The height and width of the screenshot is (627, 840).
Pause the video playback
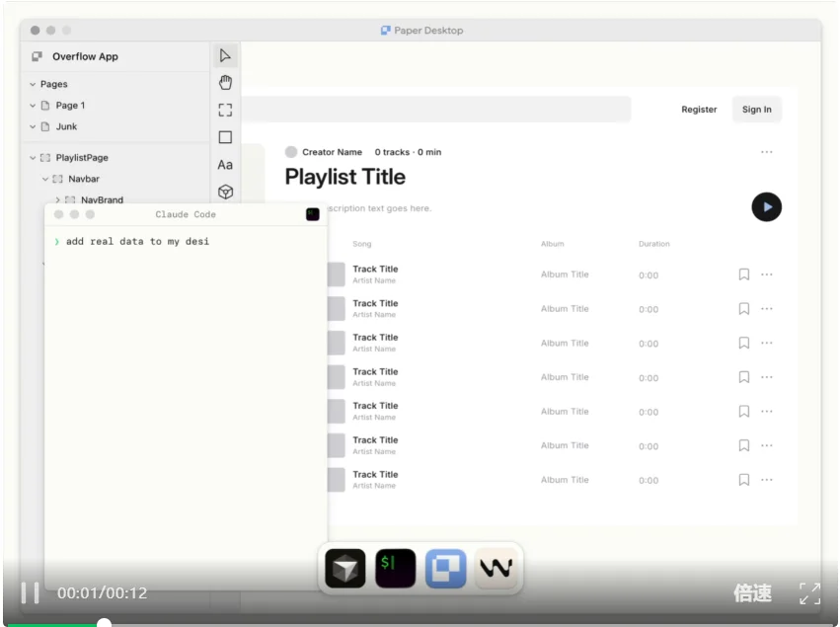[x=31, y=592]
